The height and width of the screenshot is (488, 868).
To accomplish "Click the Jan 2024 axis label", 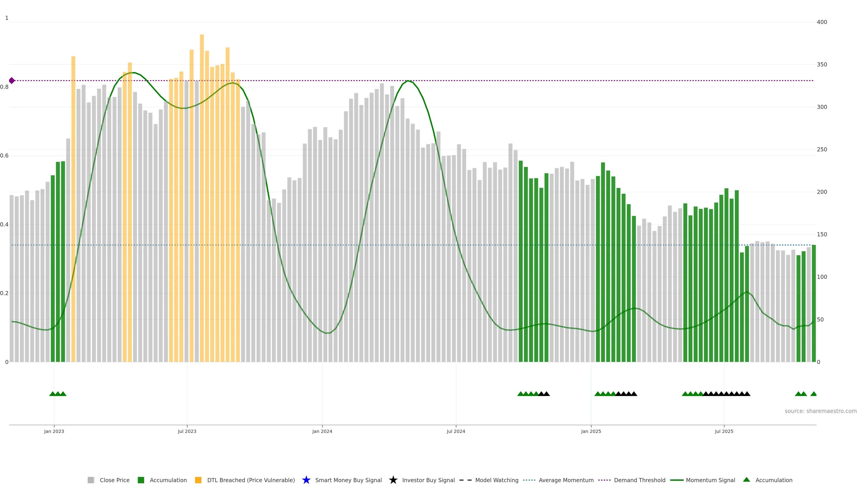I will coord(322,431).
